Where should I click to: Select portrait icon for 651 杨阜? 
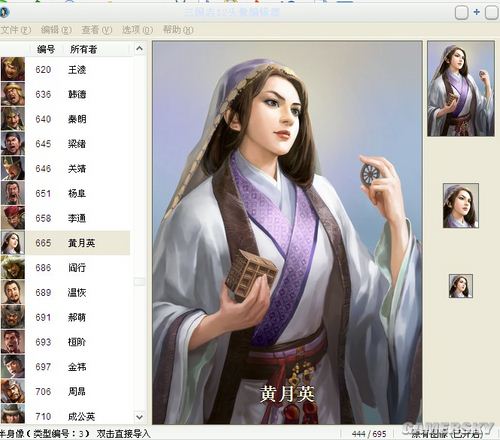coord(13,193)
